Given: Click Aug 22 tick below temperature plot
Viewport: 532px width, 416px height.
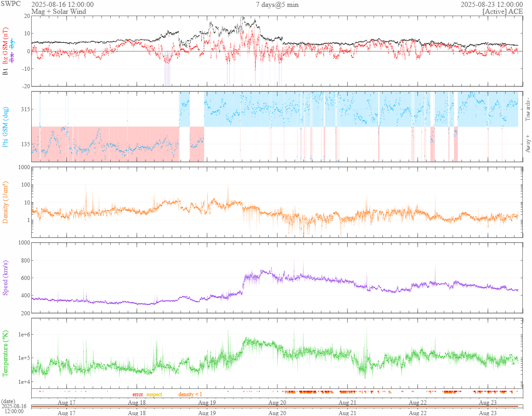Looking at the screenshot, I should coord(418,402).
